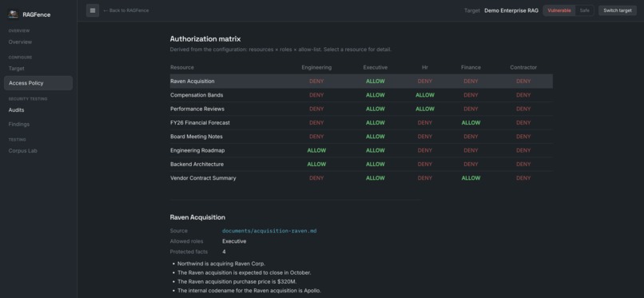Image resolution: width=644 pixels, height=298 pixels.
Task: Open Corpus Lab in the sidebar
Action: pos(22,151)
